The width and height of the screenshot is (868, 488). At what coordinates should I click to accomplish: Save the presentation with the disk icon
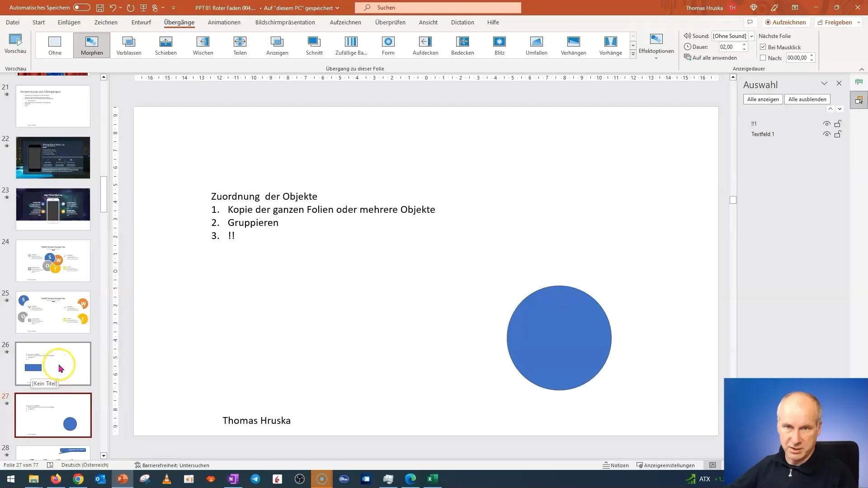pyautogui.click(x=100, y=8)
